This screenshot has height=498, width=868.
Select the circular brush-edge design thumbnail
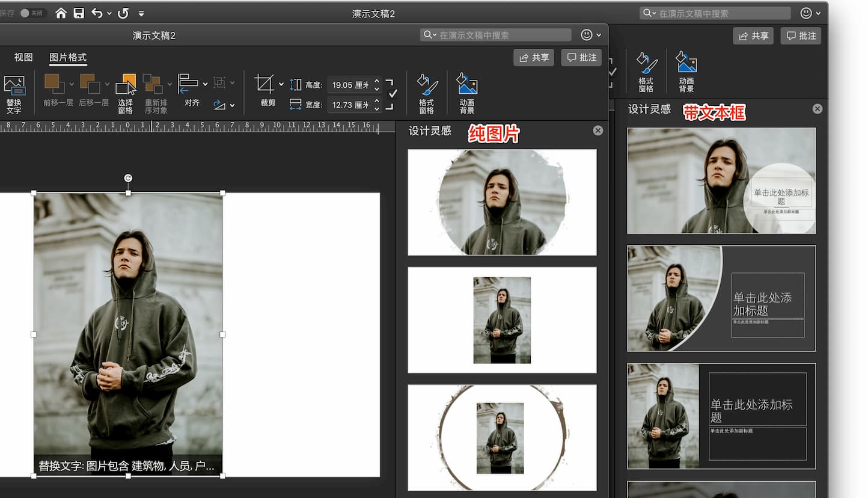(x=502, y=203)
